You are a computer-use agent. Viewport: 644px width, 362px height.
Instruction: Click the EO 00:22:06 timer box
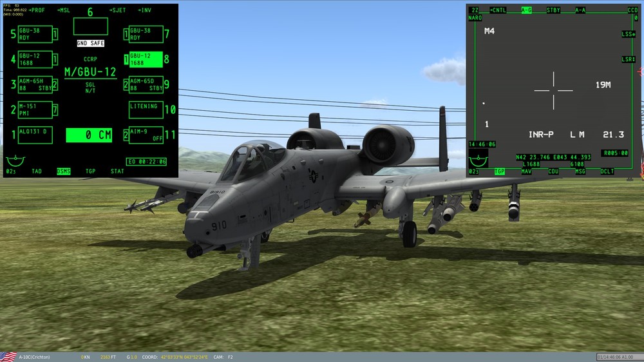[146, 162]
